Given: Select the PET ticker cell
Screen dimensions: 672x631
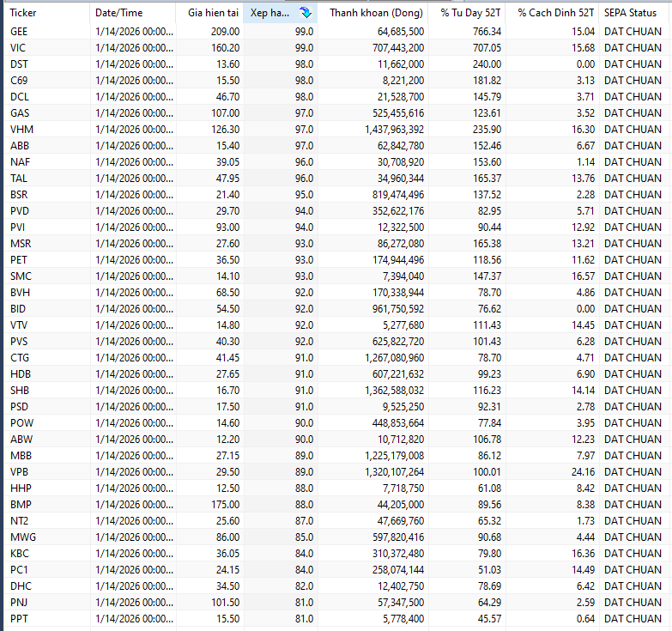Looking at the screenshot, I should [x=19, y=259].
